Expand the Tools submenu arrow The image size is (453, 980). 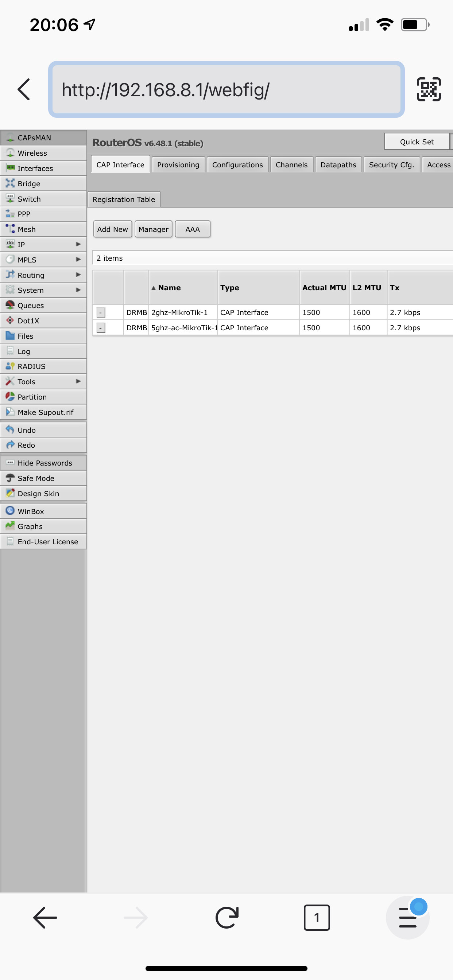point(78,381)
